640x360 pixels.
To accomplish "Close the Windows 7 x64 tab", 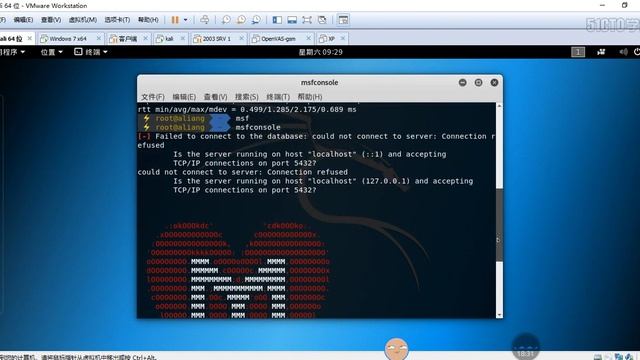I will [99, 38].
